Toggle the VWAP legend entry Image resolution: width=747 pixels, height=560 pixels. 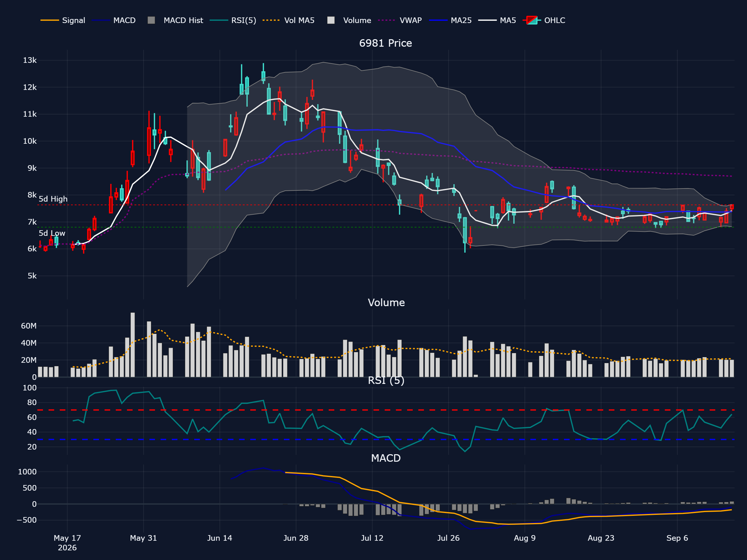pos(400,20)
